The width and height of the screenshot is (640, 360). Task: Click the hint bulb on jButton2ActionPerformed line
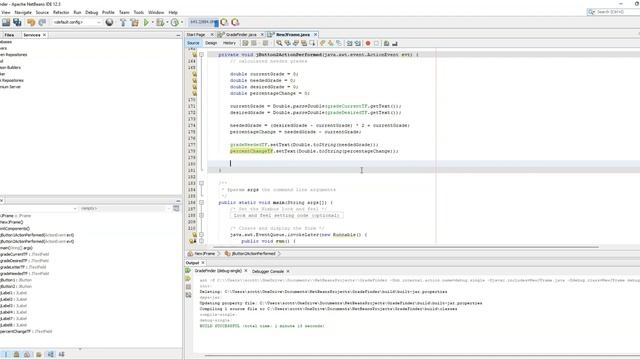point(194,54)
